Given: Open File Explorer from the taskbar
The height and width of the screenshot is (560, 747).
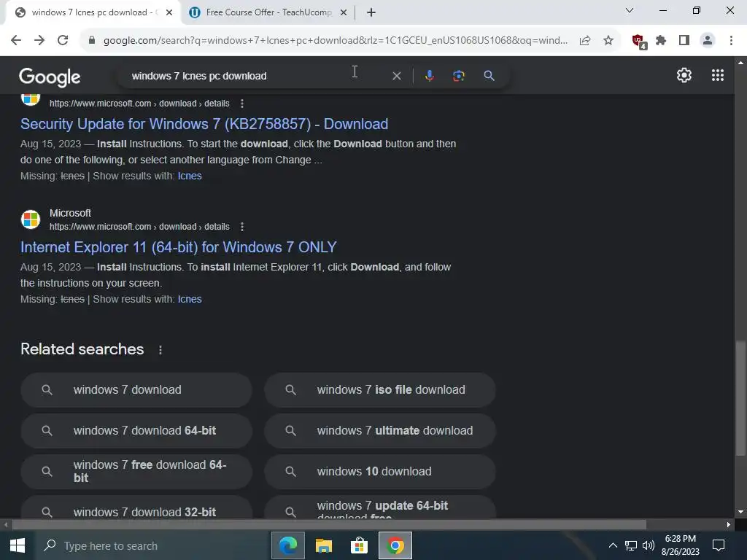Looking at the screenshot, I should [x=323, y=545].
